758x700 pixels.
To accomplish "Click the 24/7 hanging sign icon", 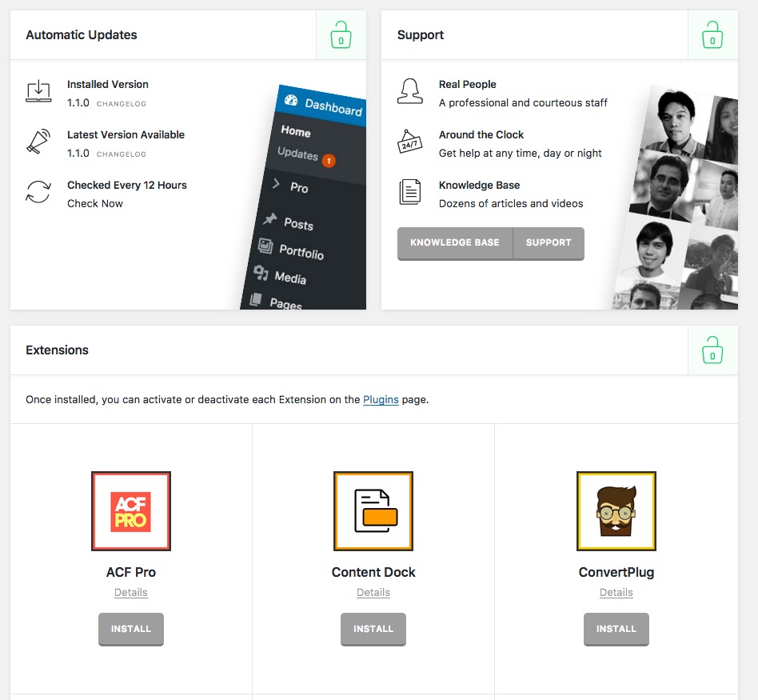I will click(x=409, y=142).
